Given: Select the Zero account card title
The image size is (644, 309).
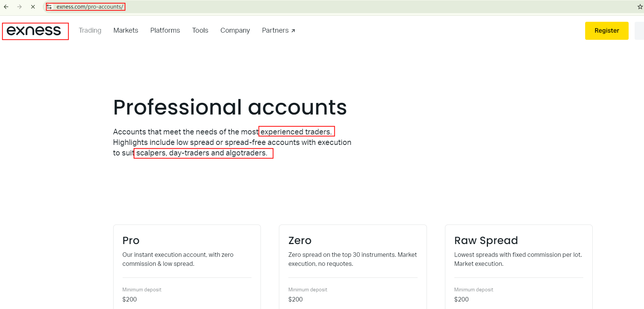Looking at the screenshot, I should pyautogui.click(x=300, y=240).
